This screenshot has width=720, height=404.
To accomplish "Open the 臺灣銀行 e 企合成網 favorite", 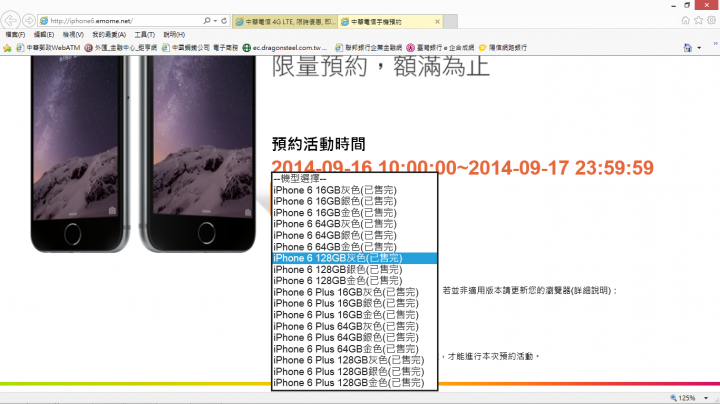I will coord(440,48).
